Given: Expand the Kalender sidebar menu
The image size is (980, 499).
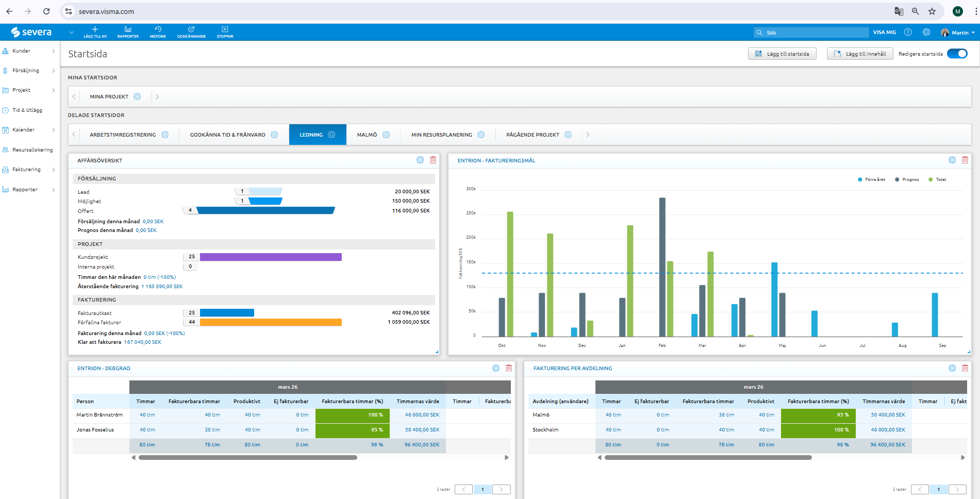Looking at the screenshot, I should [x=53, y=130].
